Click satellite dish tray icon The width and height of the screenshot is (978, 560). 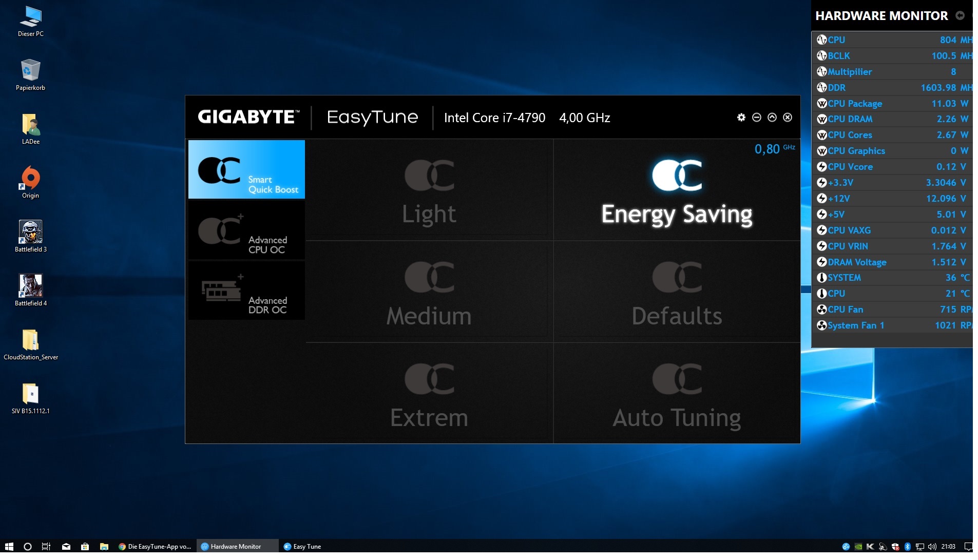(883, 547)
